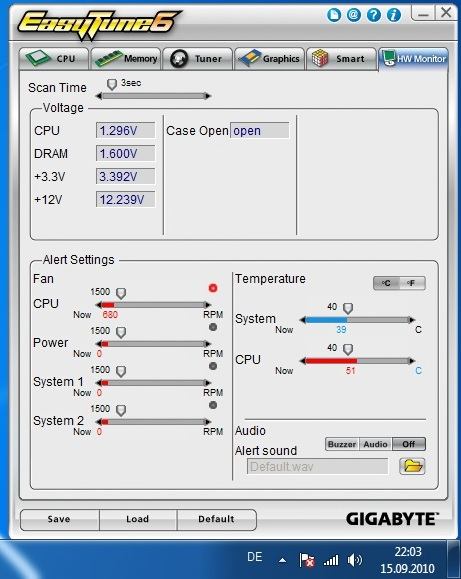This screenshot has height=579, width=461.
Task: Toggle the red CPU fan alert indicator
Action: click(213, 288)
